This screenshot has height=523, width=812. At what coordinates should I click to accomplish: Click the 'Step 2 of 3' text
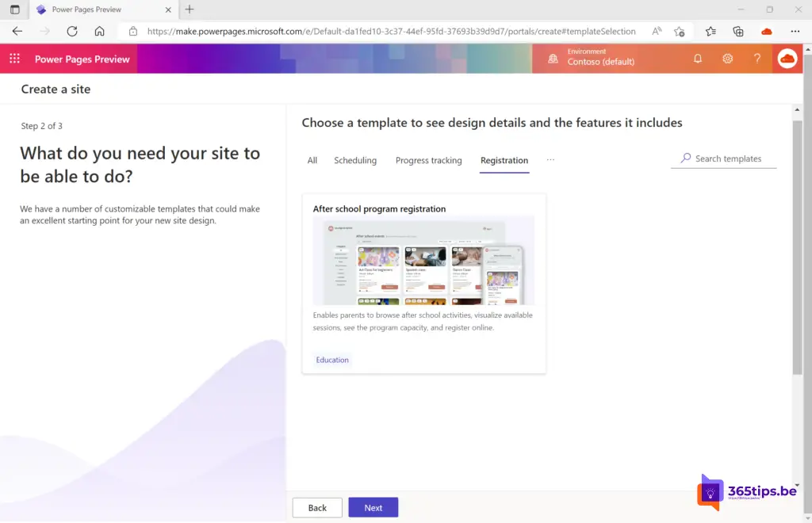click(x=41, y=126)
